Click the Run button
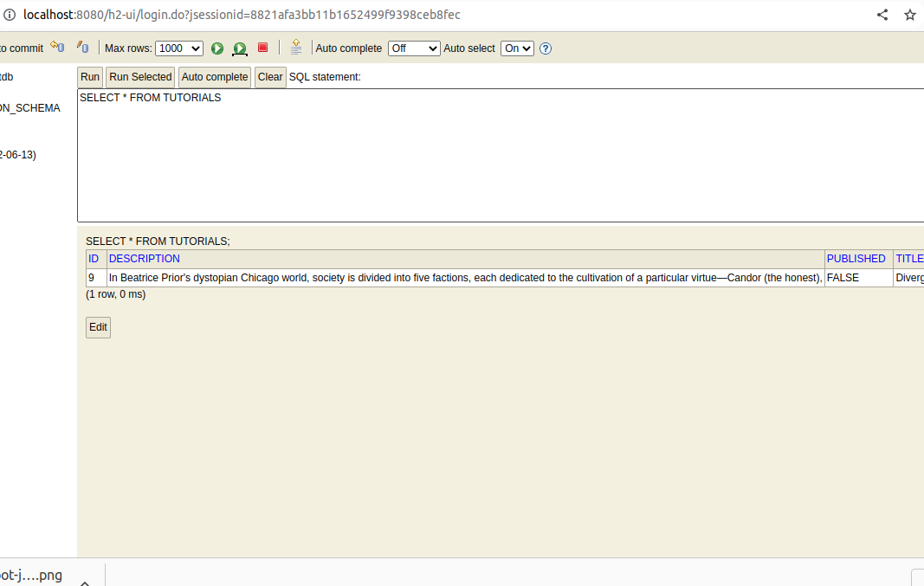 (90, 77)
